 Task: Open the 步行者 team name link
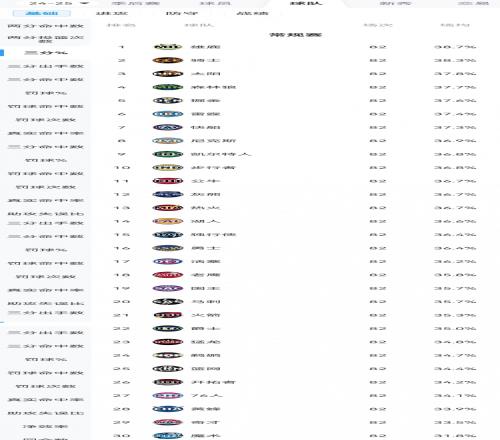click(x=213, y=168)
